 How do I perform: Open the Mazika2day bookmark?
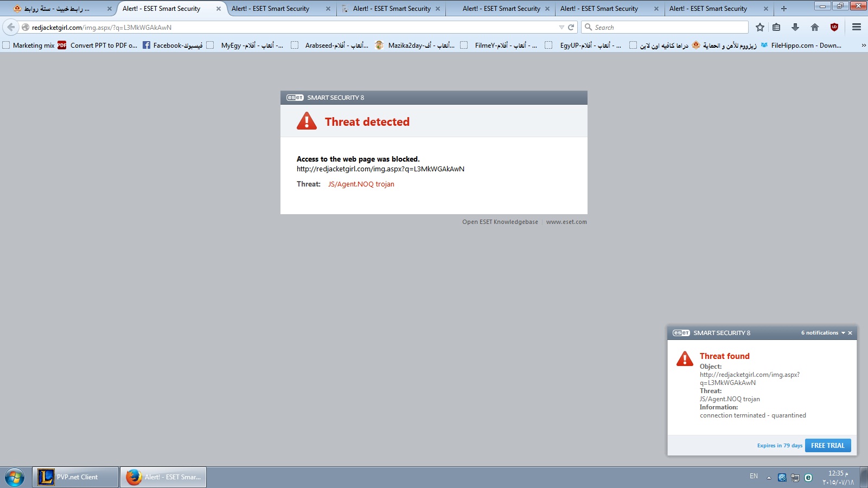[414, 45]
